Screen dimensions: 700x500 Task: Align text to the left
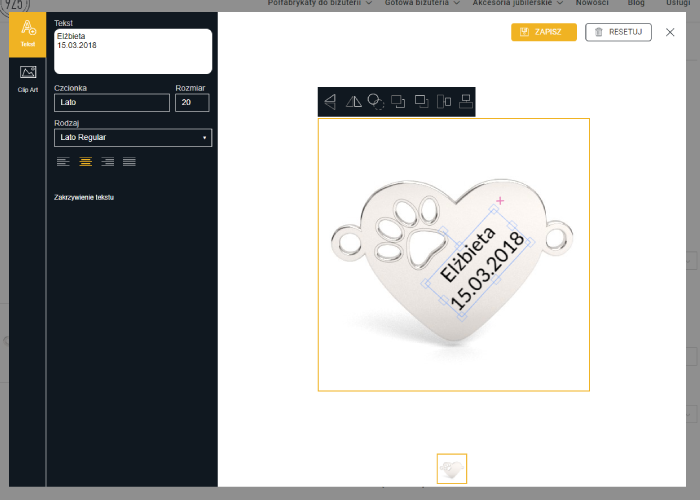pyautogui.click(x=63, y=161)
